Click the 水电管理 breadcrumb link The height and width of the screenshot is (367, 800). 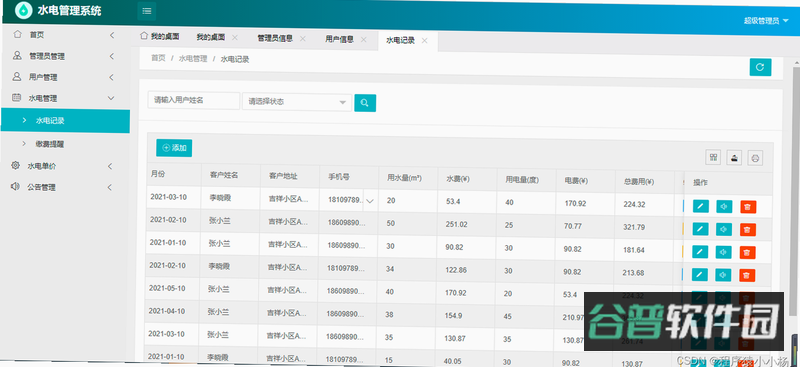tap(193, 59)
